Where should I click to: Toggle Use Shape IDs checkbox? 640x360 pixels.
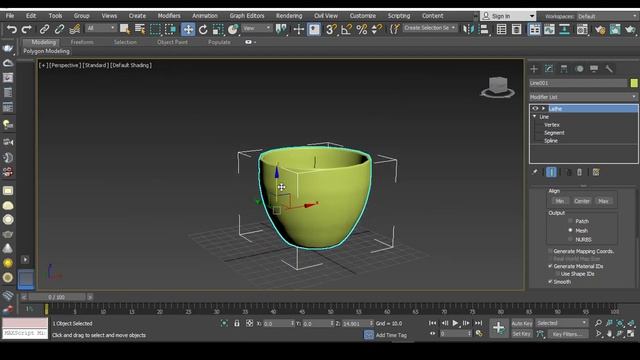tap(558, 274)
